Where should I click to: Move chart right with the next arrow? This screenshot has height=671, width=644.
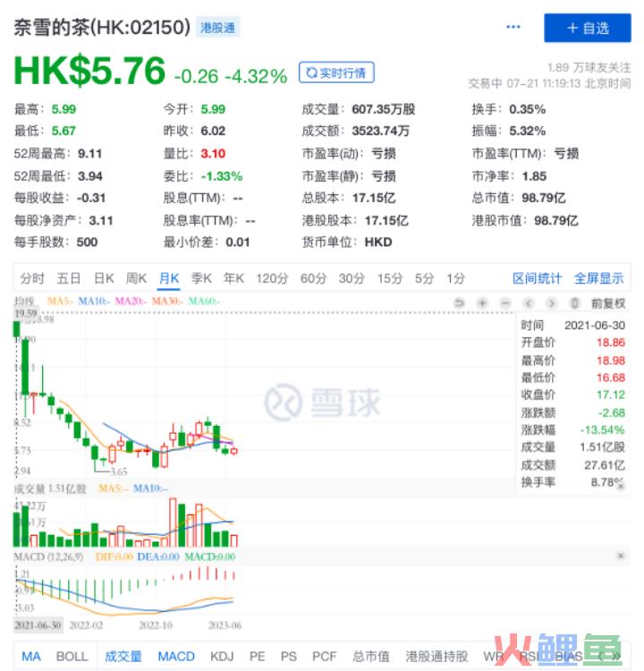pyautogui.click(x=552, y=303)
